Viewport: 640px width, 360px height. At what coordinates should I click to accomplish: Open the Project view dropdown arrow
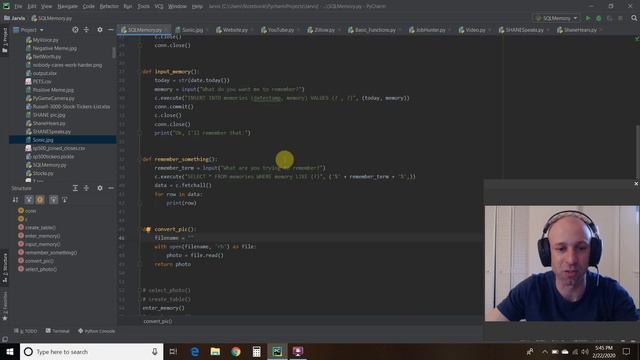(x=42, y=30)
